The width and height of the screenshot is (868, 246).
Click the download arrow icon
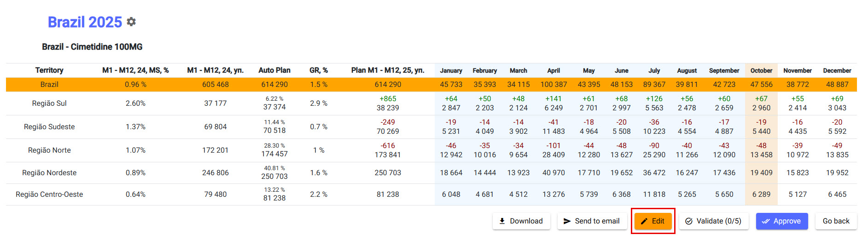pyautogui.click(x=502, y=221)
